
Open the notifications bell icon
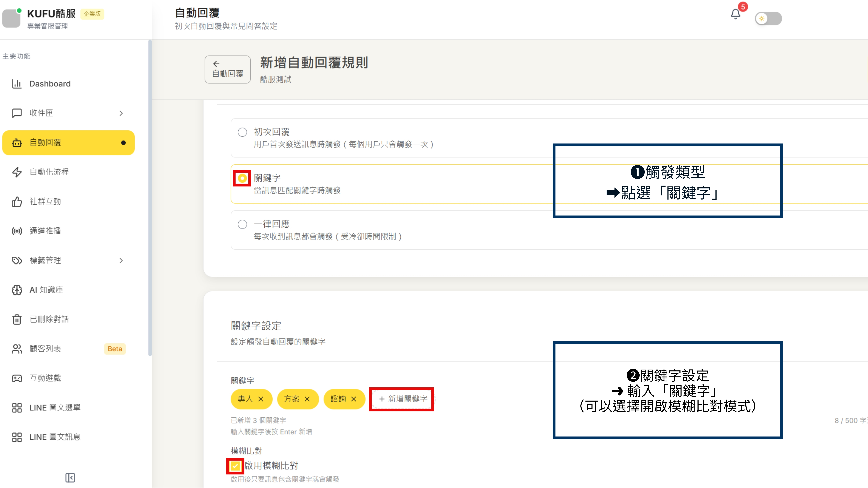pyautogui.click(x=735, y=14)
